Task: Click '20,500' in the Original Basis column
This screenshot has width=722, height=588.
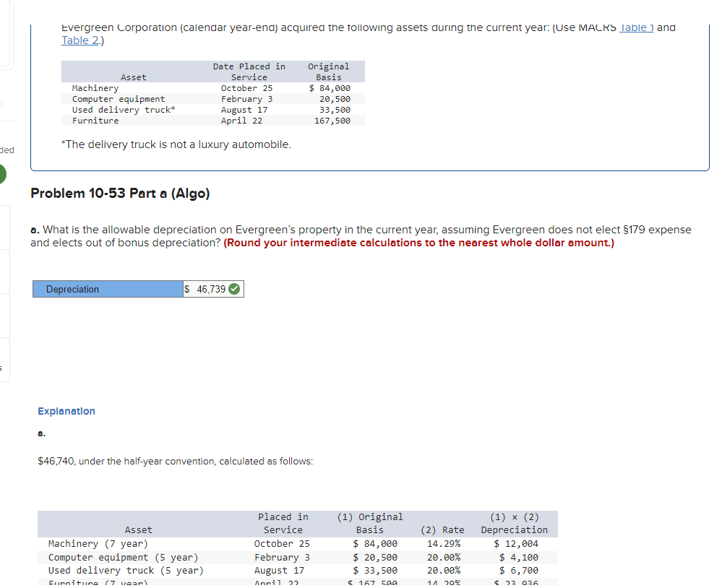Action: (335, 99)
